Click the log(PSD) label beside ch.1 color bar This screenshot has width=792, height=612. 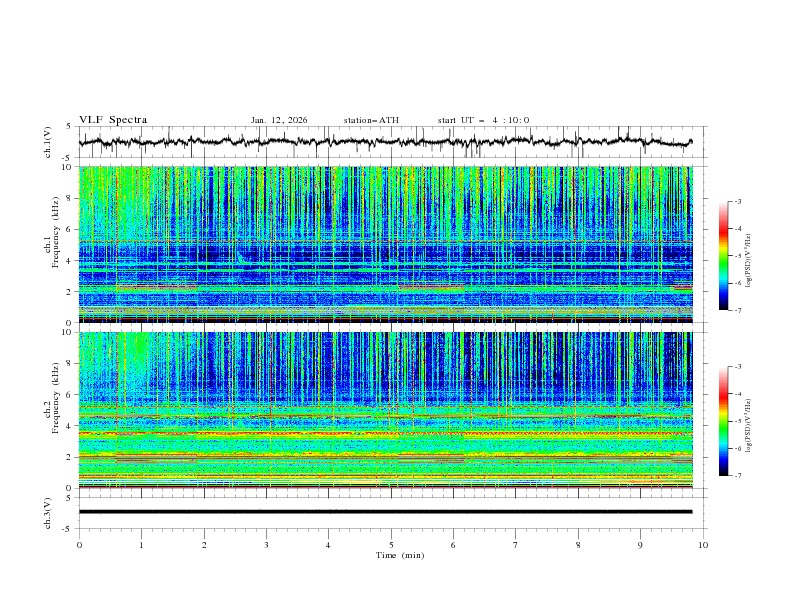tap(749, 261)
